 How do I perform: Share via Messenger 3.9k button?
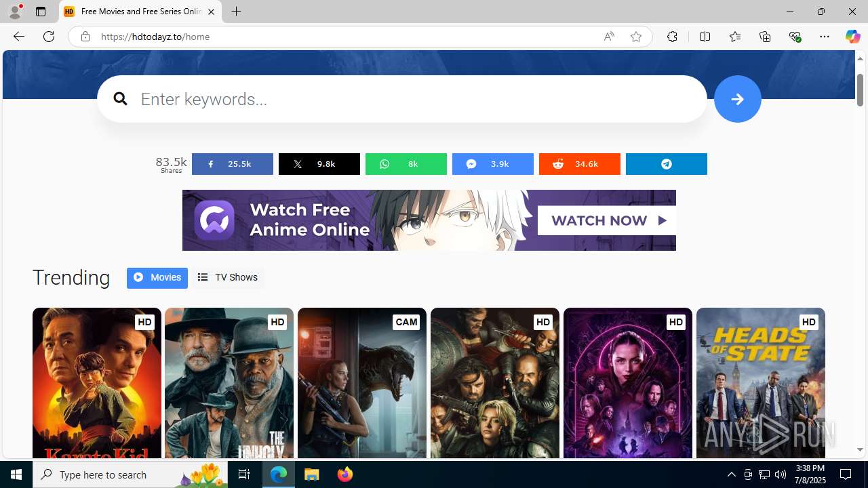pos(493,164)
